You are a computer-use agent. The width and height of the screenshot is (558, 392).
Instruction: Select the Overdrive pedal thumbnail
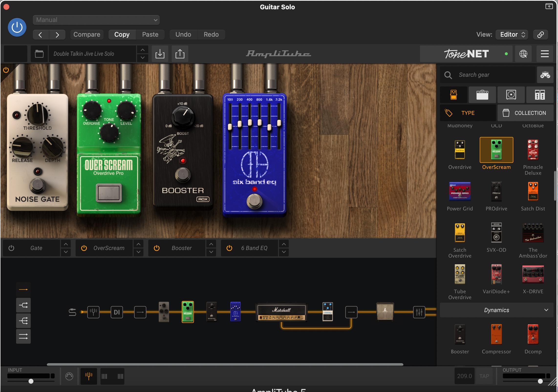460,150
